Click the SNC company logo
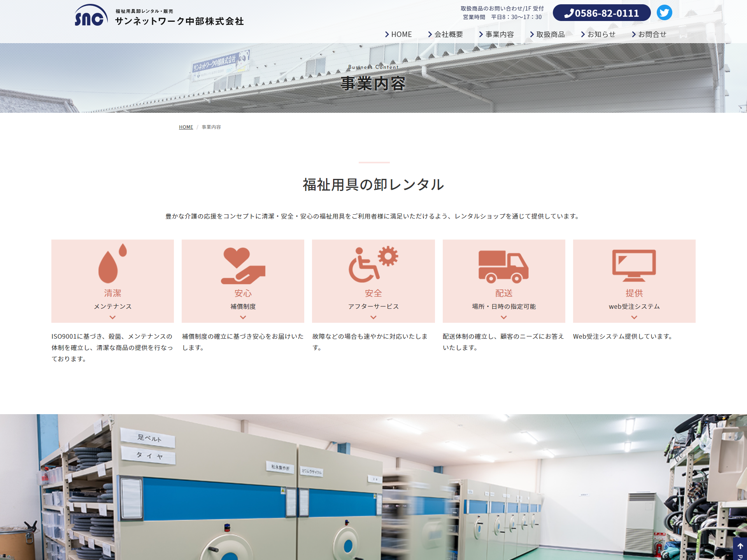The image size is (747, 560). click(x=91, y=16)
